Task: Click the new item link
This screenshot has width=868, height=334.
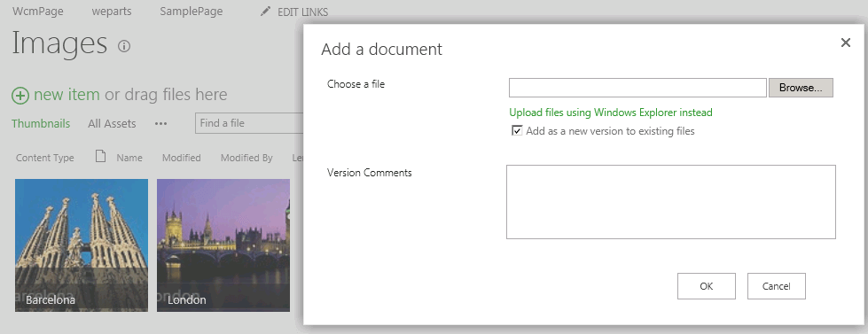Action: pos(66,95)
